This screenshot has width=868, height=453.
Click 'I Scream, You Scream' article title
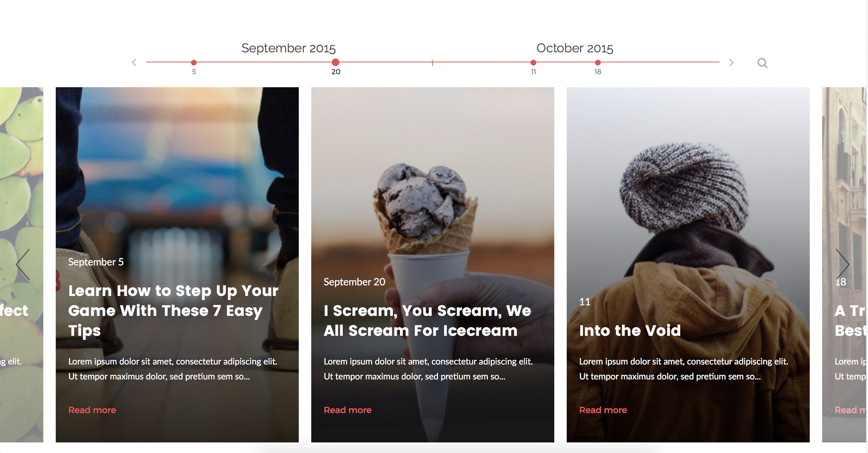point(427,320)
